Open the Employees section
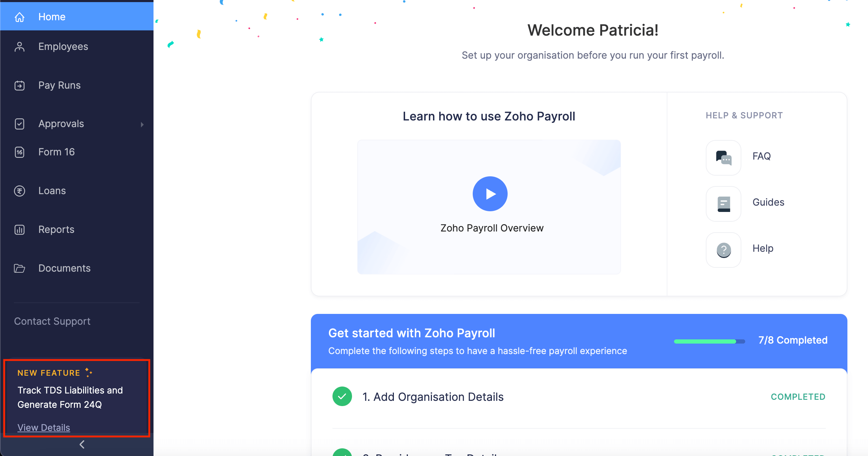Screen dimensions: 868x456 62,46
